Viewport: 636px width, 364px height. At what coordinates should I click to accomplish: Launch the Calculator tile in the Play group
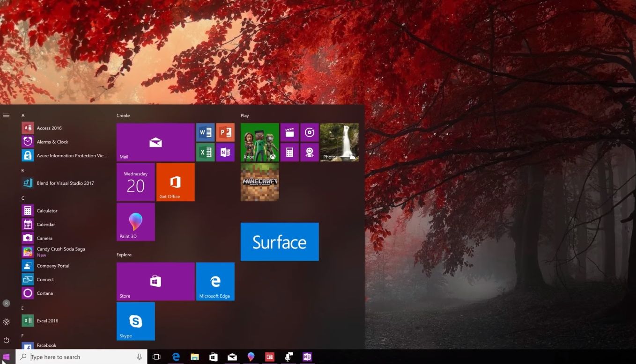(x=289, y=152)
